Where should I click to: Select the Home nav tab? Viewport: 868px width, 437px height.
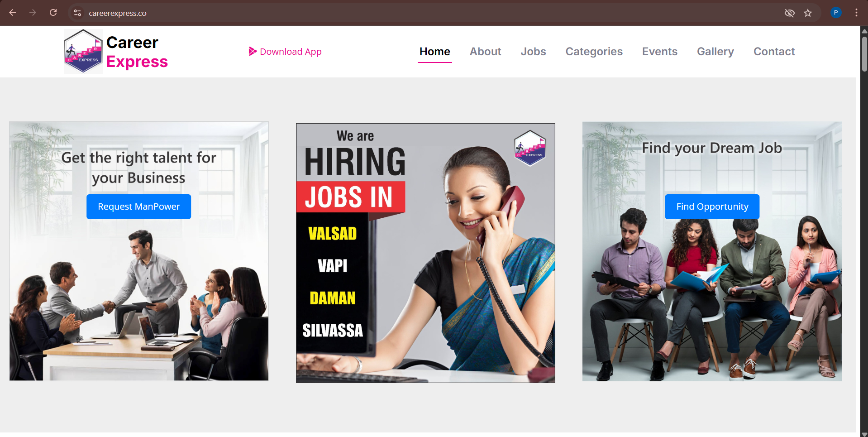[434, 52]
